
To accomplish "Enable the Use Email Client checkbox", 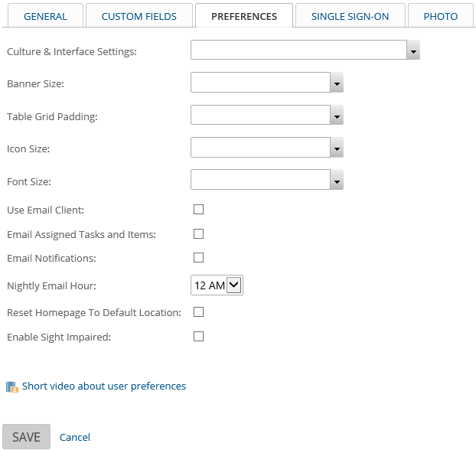I will point(198,209).
